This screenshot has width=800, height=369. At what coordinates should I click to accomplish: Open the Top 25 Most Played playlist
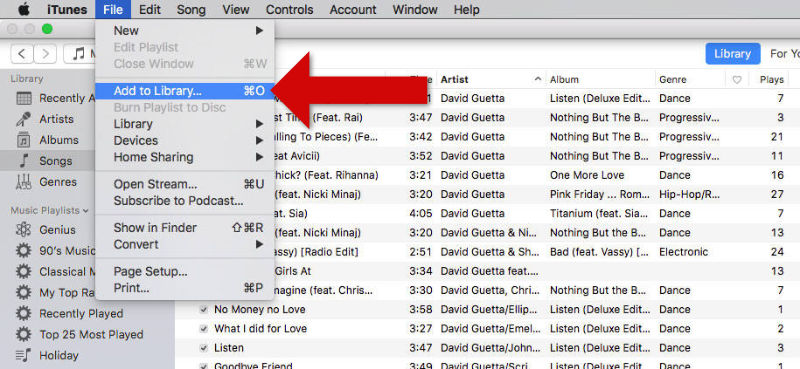[x=91, y=334]
